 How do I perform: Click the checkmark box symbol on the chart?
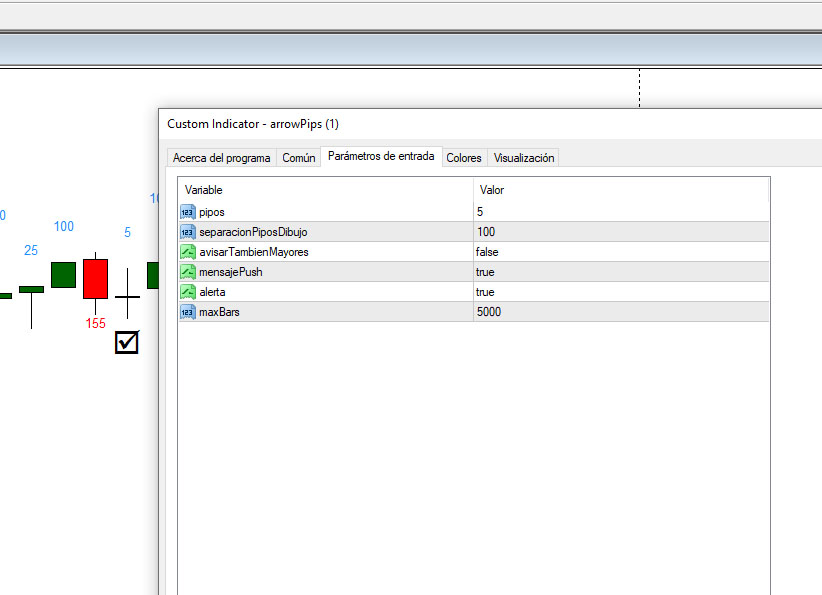point(127,343)
